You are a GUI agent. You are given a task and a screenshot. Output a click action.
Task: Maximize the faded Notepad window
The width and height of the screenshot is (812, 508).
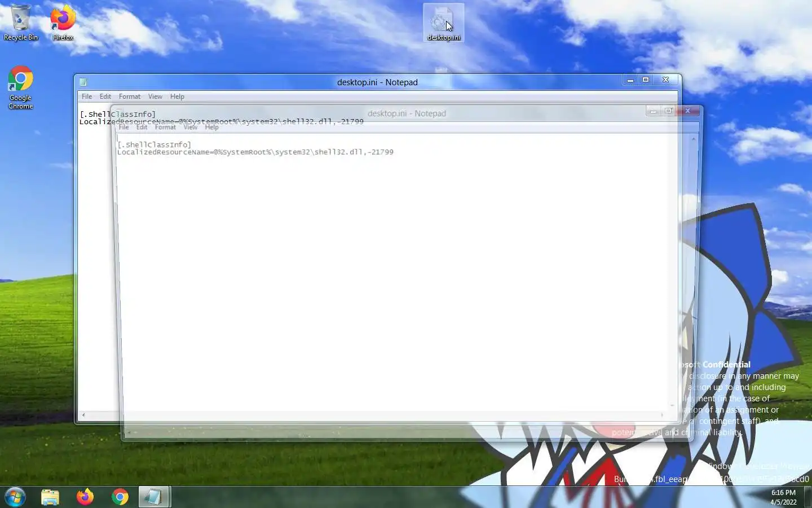click(x=668, y=111)
